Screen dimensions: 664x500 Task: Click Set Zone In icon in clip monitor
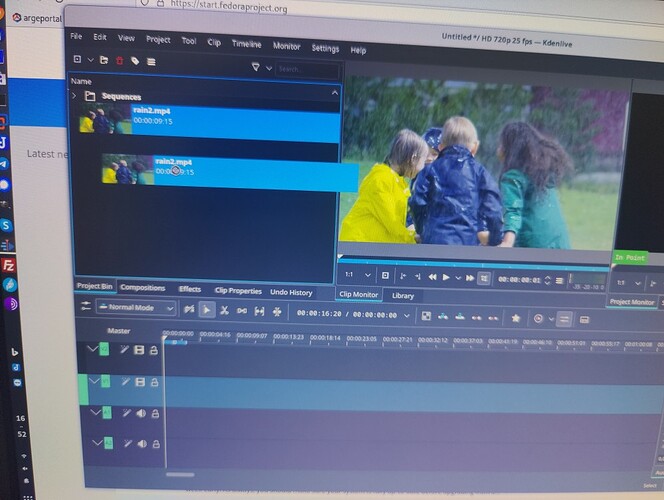coord(403,276)
